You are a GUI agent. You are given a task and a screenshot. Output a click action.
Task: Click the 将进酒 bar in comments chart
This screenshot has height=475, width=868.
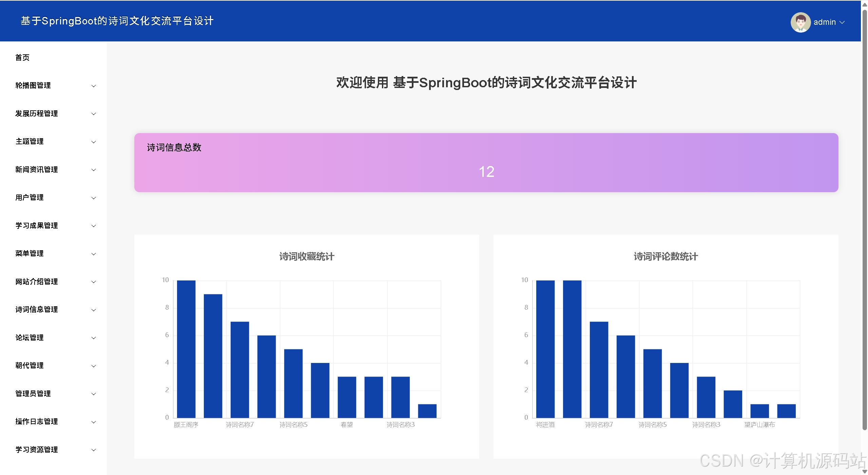[545, 349]
